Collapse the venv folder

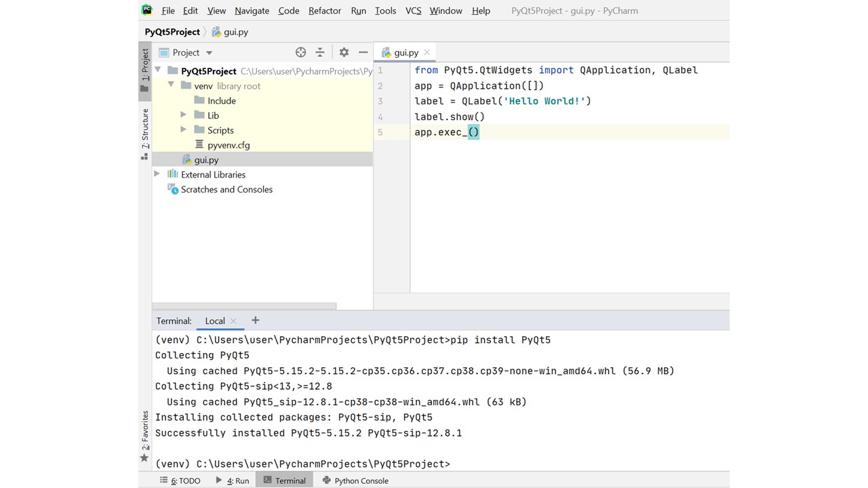pyautogui.click(x=171, y=85)
